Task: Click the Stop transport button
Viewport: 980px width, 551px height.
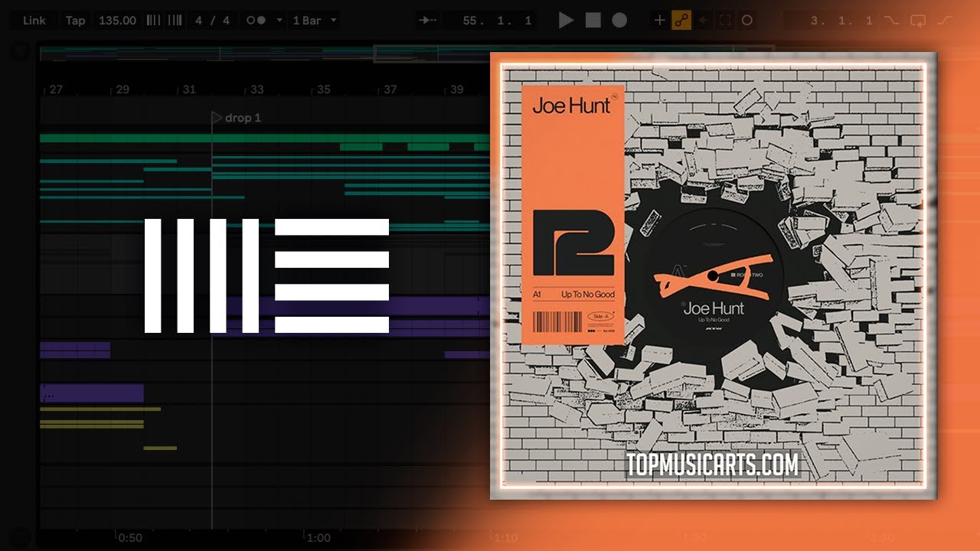Action: (593, 21)
